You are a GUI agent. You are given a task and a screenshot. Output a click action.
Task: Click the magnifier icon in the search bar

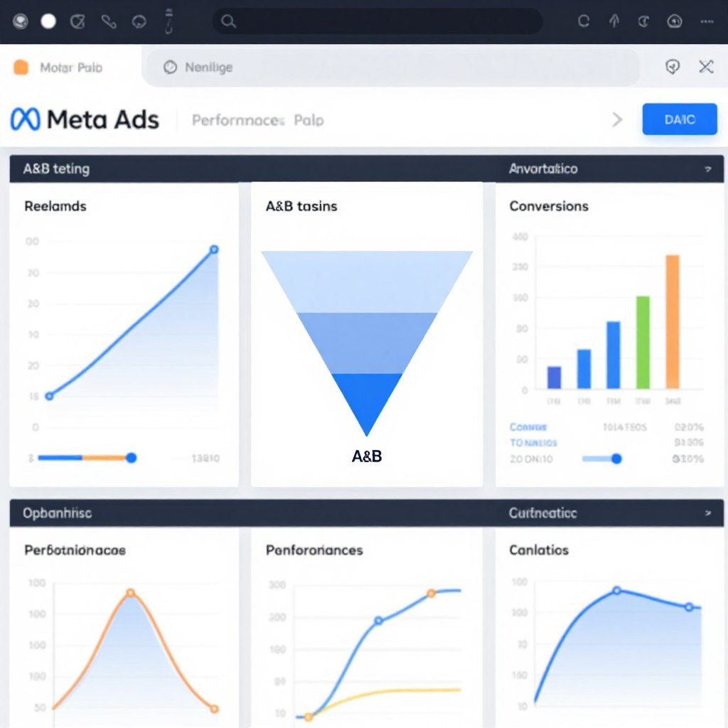click(228, 21)
